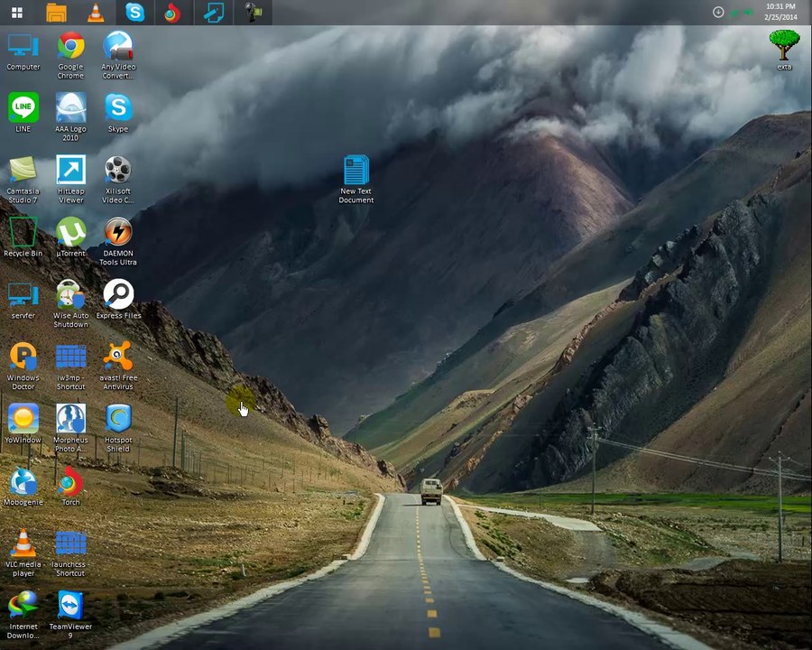Select the Wise Auto Shutdown icon

[71, 303]
